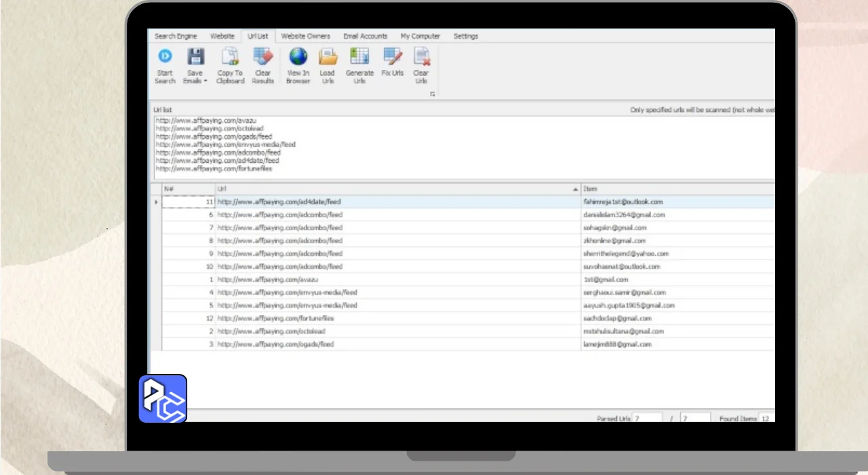Select the ad4date/feed url cell in results table
This screenshot has height=475, width=868.
(x=398, y=202)
